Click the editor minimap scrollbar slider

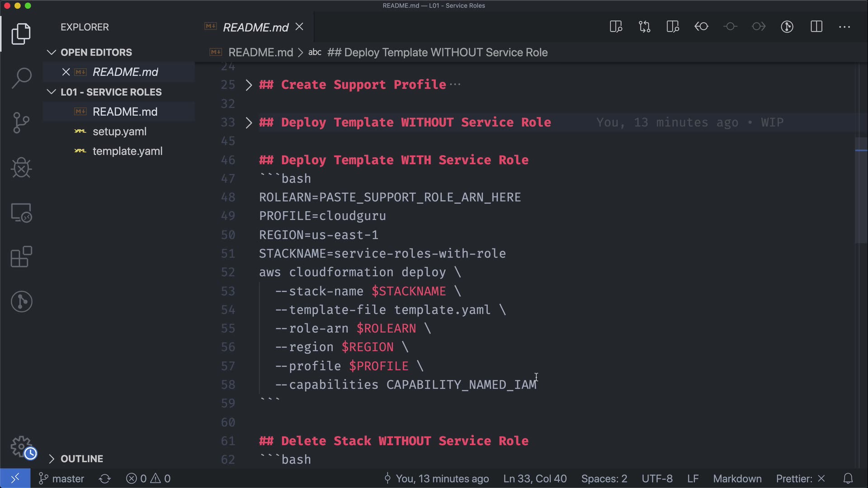861,190
